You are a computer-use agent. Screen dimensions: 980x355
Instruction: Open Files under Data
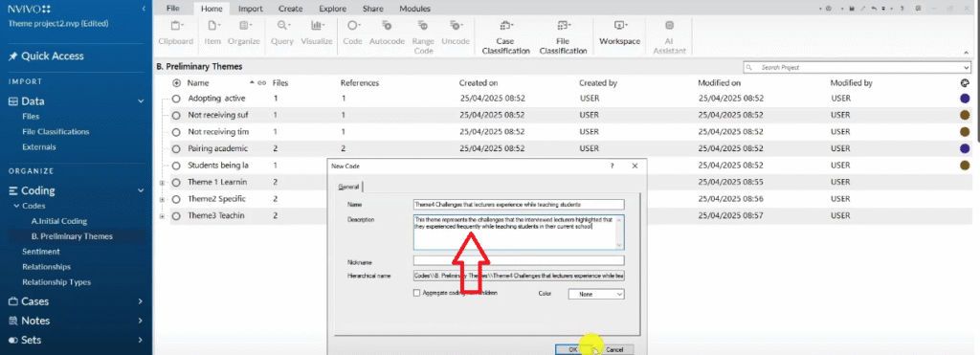[x=31, y=117]
